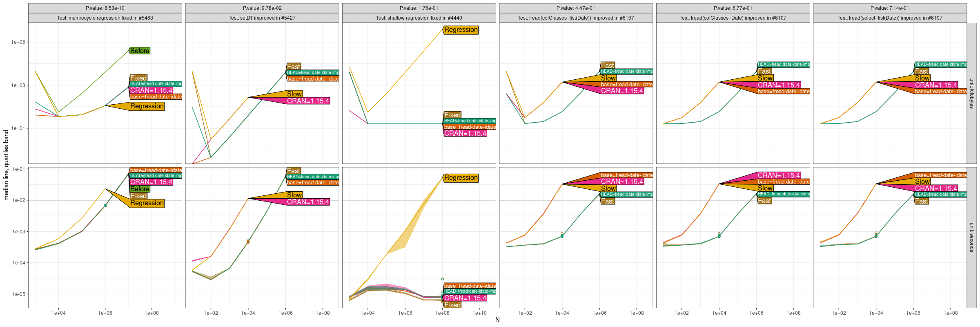Select 'Test: fread(colClasses=Date) improved in #6107' header
980x327 pixels.
tap(733, 18)
